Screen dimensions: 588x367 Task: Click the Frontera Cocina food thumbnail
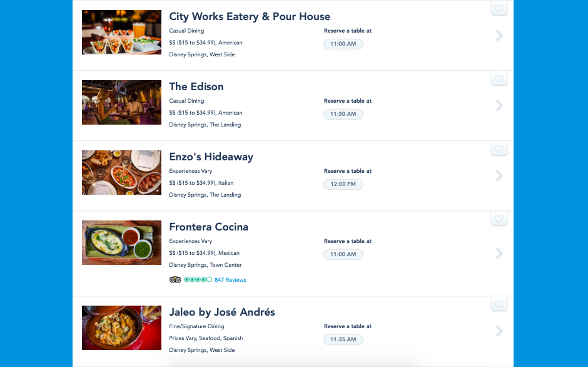(x=121, y=242)
